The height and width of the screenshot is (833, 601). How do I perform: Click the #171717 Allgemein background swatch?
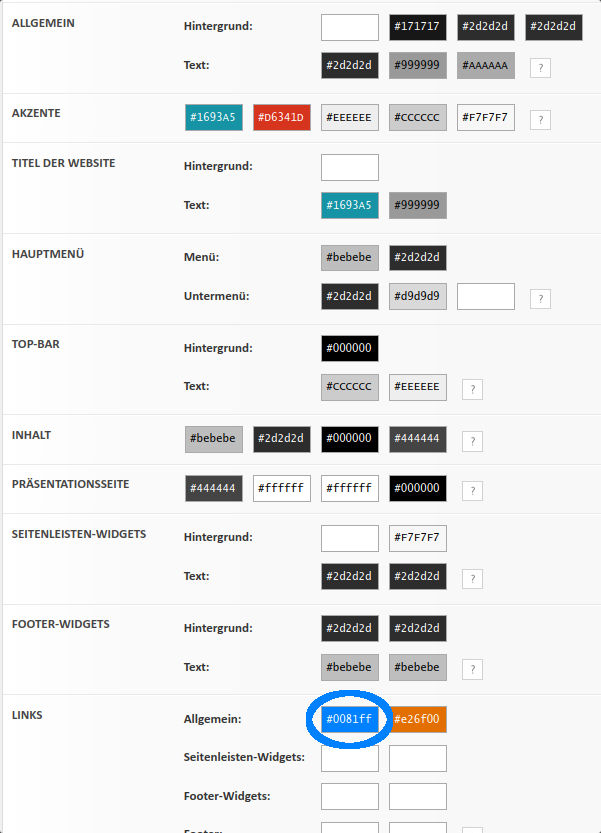point(418,27)
